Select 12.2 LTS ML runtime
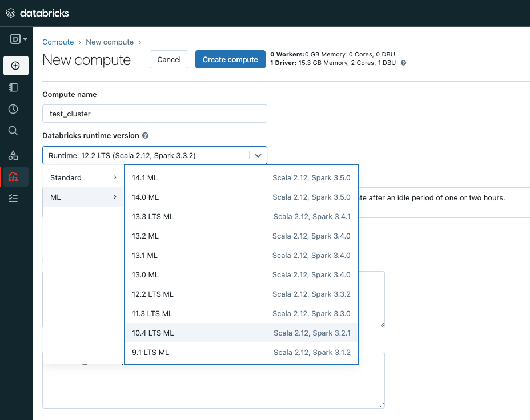 coord(241,294)
